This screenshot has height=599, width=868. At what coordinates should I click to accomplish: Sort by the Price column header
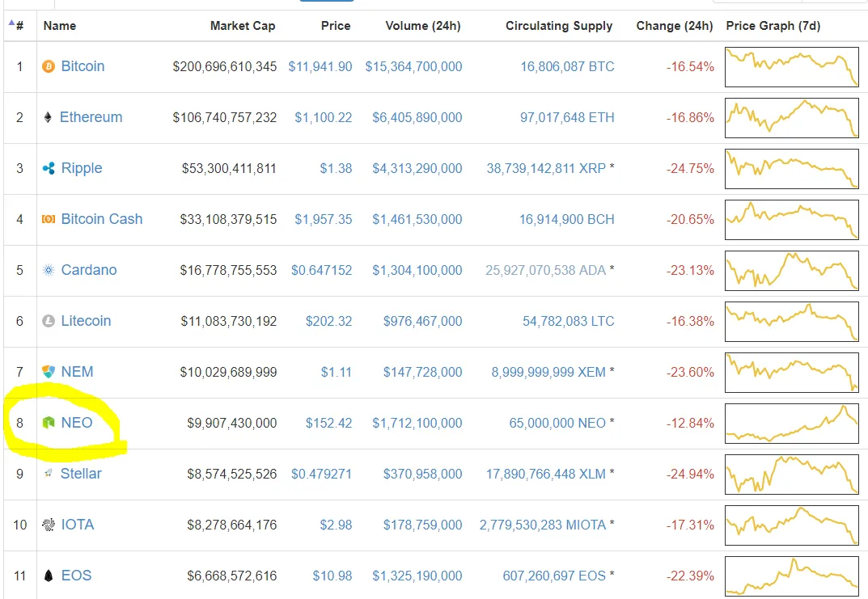[x=336, y=26]
